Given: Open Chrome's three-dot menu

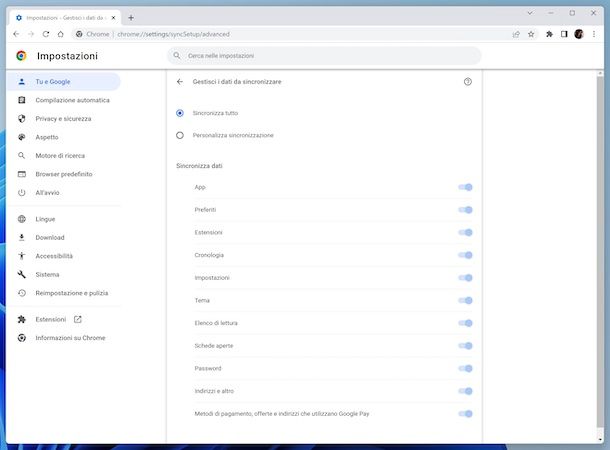Looking at the screenshot, I should tap(594, 34).
